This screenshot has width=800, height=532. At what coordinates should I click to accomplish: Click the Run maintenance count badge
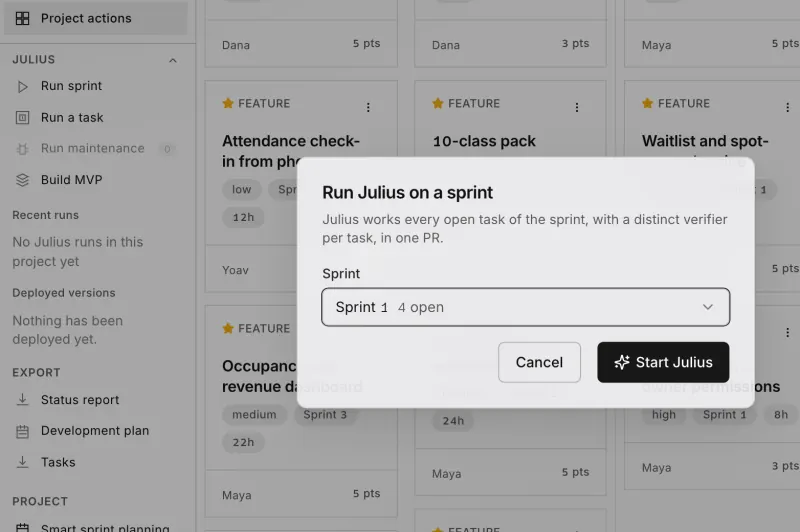(167, 149)
